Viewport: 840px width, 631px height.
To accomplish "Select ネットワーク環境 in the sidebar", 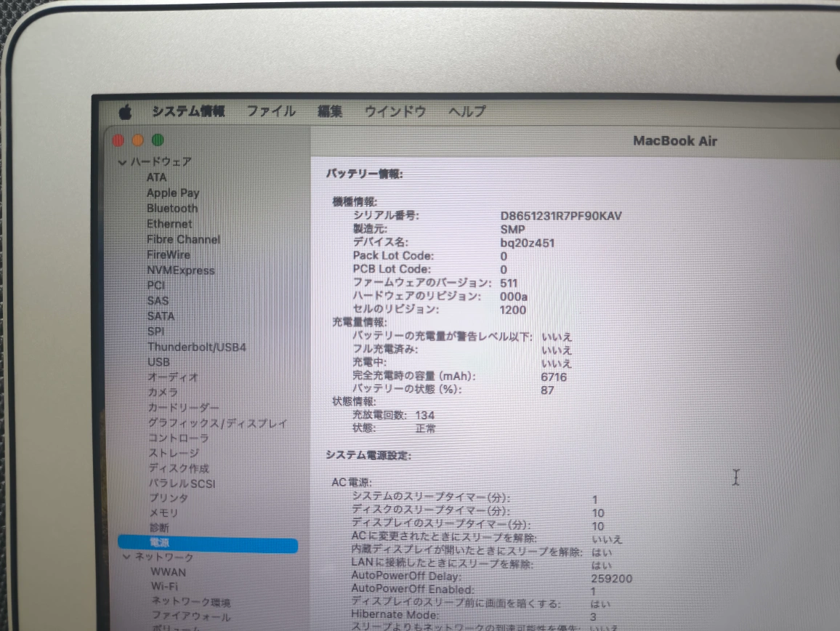I will click(191, 601).
